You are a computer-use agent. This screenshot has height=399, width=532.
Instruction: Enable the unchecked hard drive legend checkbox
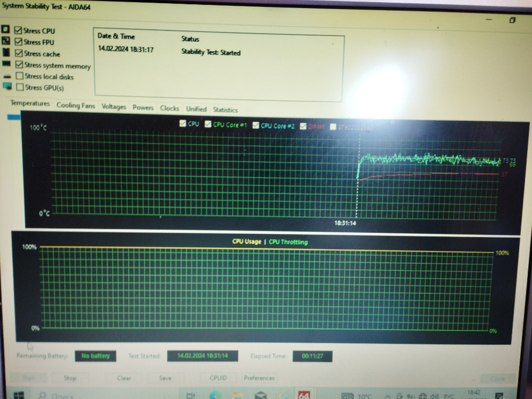pyautogui.click(x=333, y=127)
